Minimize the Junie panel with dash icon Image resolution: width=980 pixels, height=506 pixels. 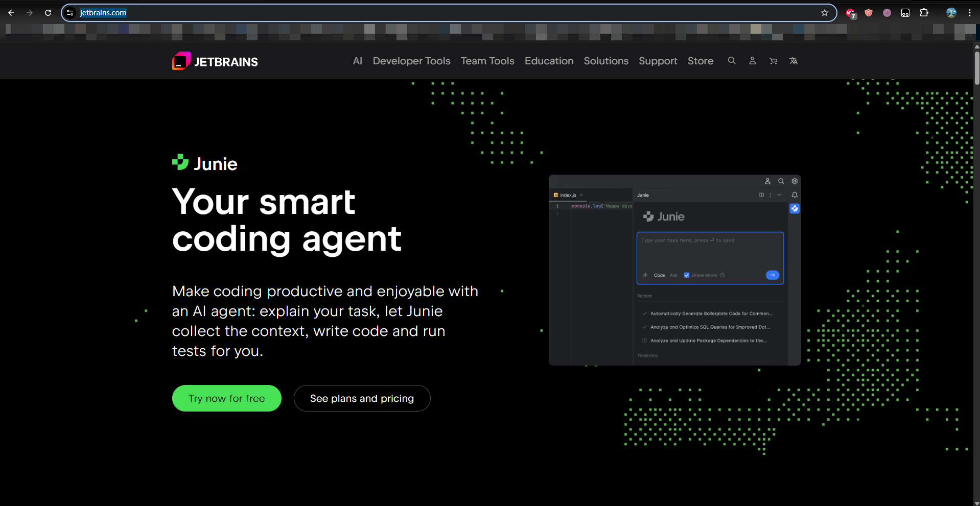coord(779,195)
